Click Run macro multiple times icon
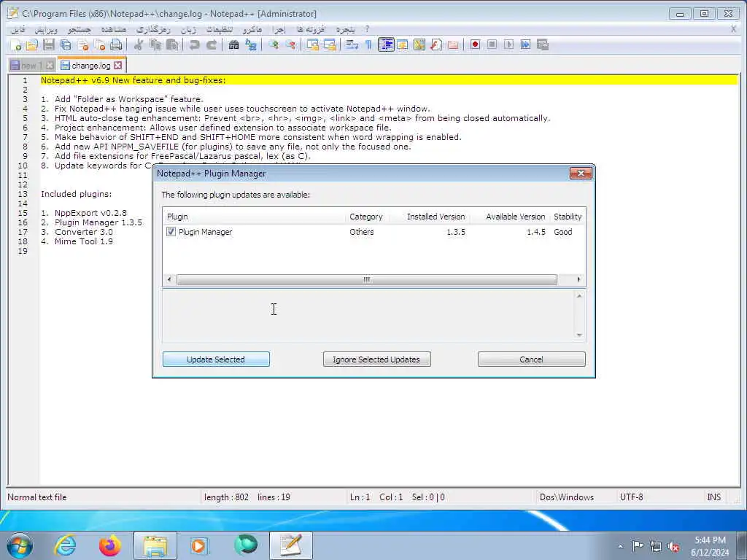The width and height of the screenshot is (747, 560). (x=525, y=44)
